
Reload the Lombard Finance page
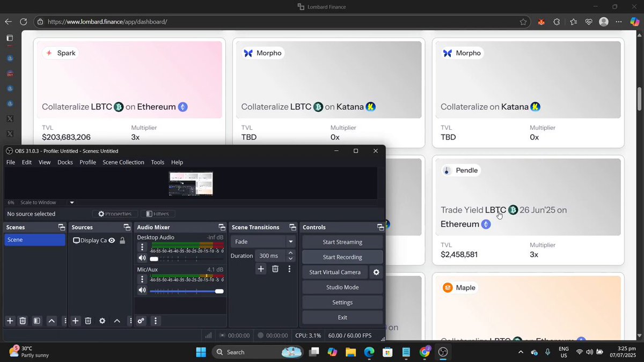coord(23,22)
